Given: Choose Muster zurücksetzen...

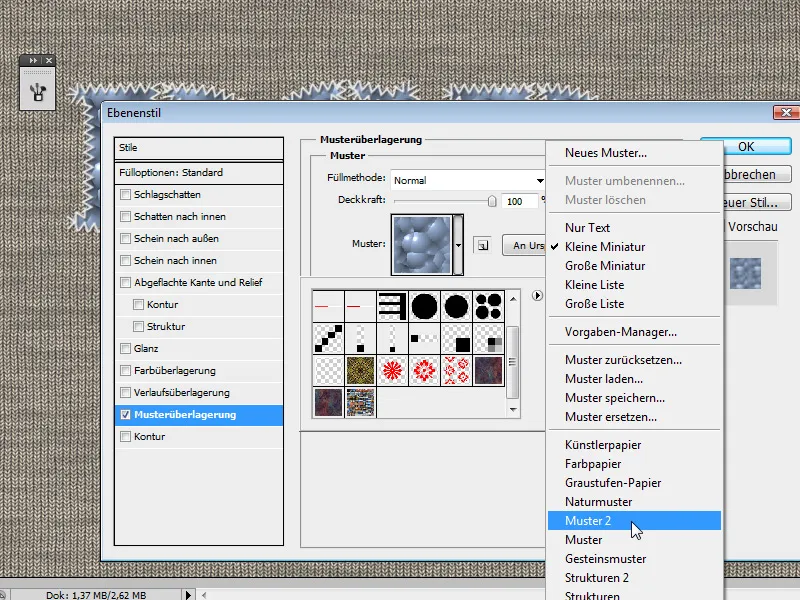Looking at the screenshot, I should (623, 360).
